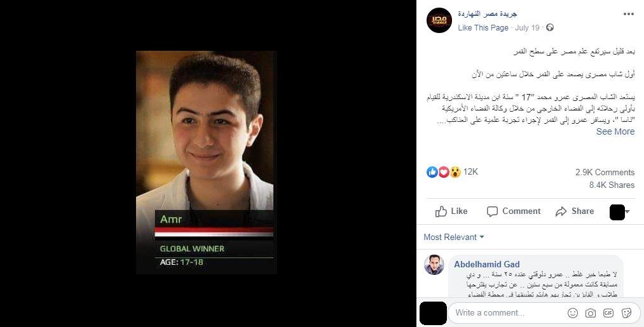Click the Comment button under the post
The height and width of the screenshot is (327, 644).
point(514,211)
